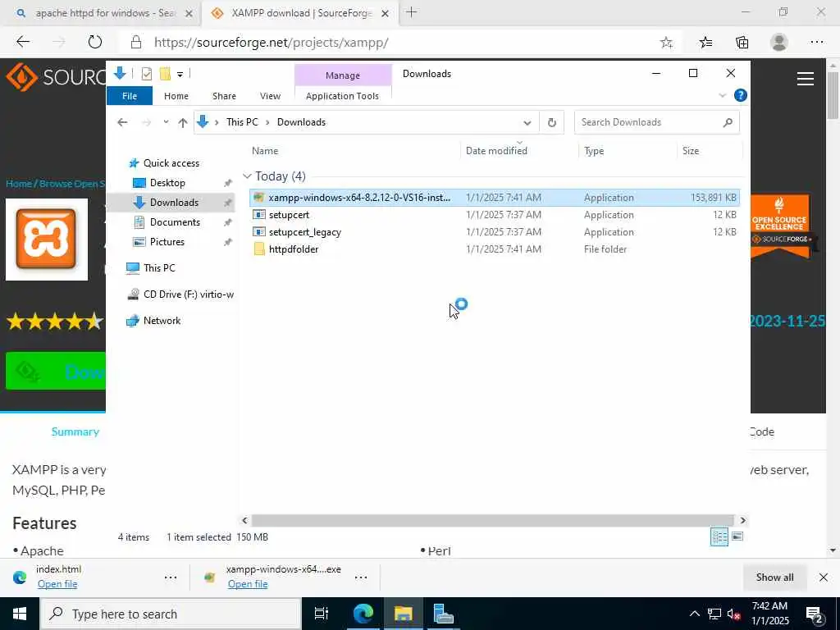Open the browser Favorites list icon
840x630 pixels.
coord(705,43)
